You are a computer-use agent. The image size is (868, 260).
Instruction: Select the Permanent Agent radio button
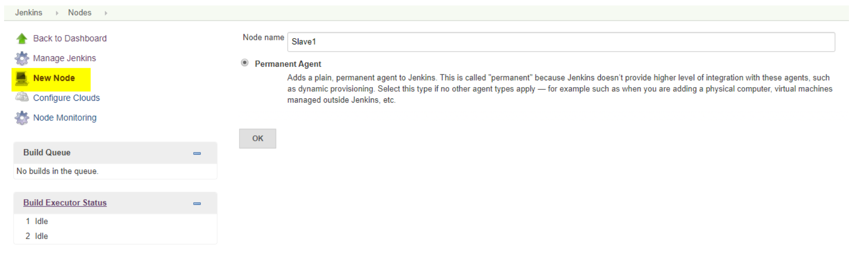tap(245, 63)
